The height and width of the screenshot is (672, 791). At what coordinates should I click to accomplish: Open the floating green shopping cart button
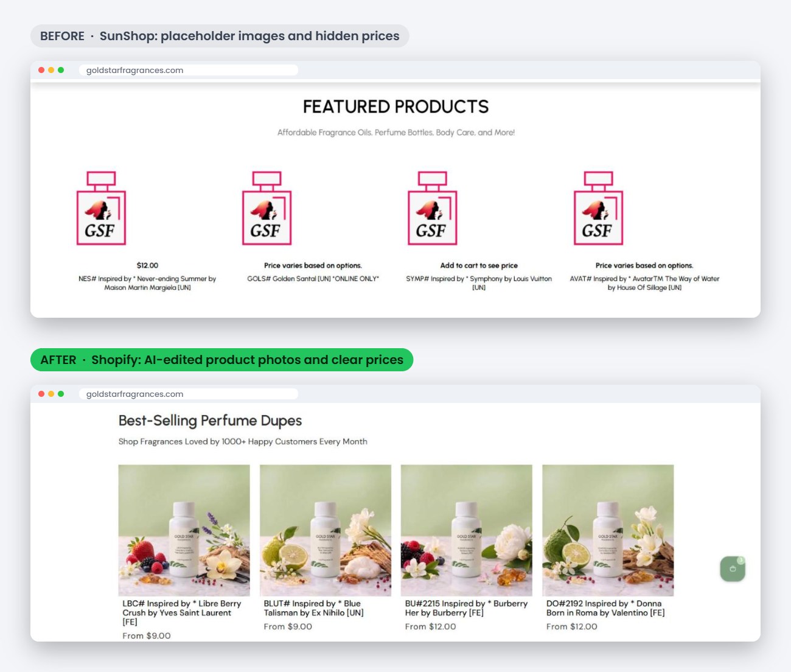(x=733, y=569)
